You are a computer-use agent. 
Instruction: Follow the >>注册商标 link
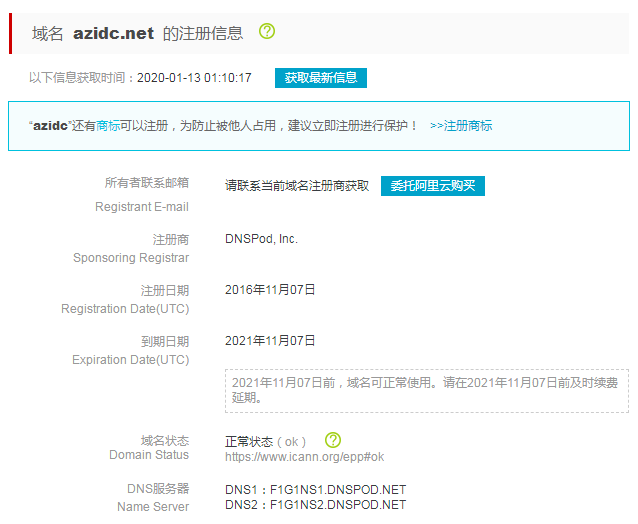click(461, 126)
